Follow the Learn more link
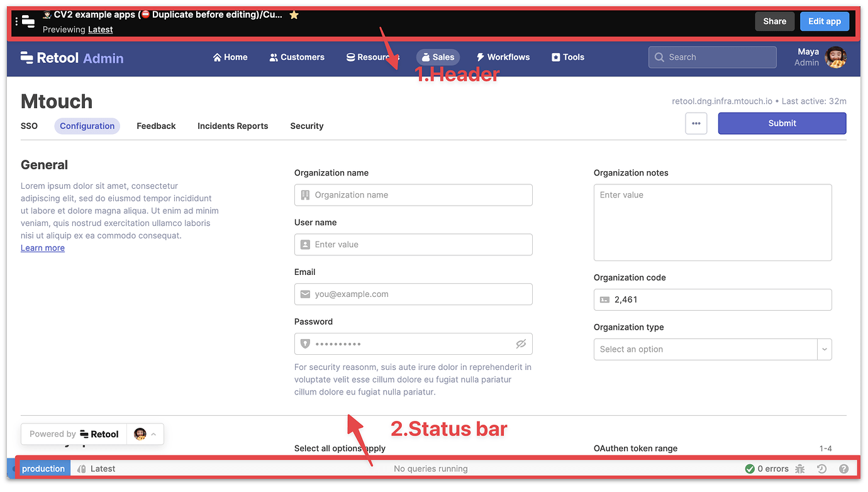 (x=43, y=248)
